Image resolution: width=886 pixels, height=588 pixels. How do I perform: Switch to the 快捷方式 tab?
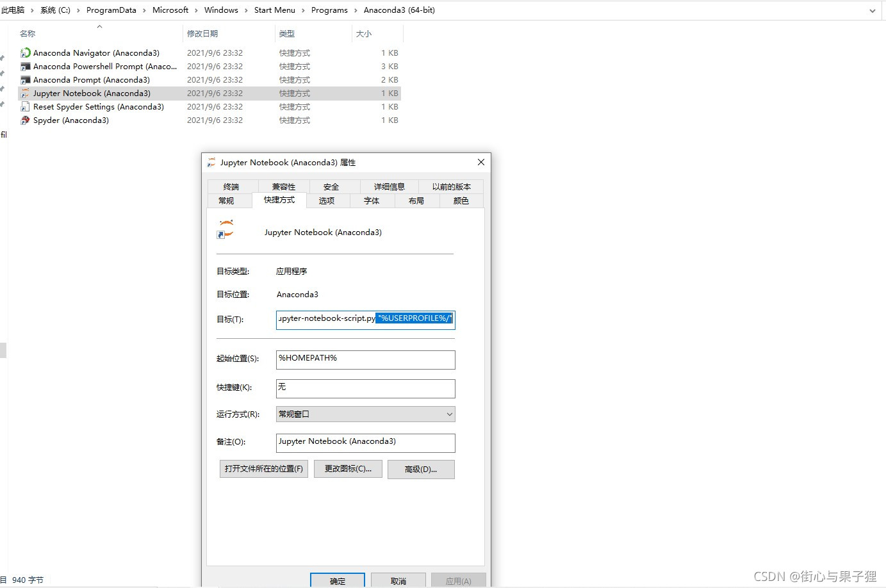click(x=279, y=200)
